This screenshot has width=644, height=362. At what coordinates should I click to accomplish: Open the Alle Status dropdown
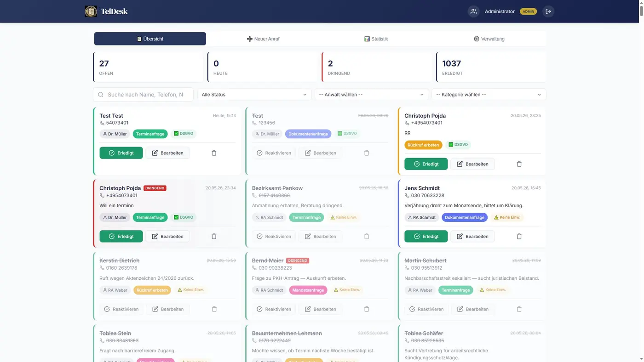pyautogui.click(x=254, y=95)
